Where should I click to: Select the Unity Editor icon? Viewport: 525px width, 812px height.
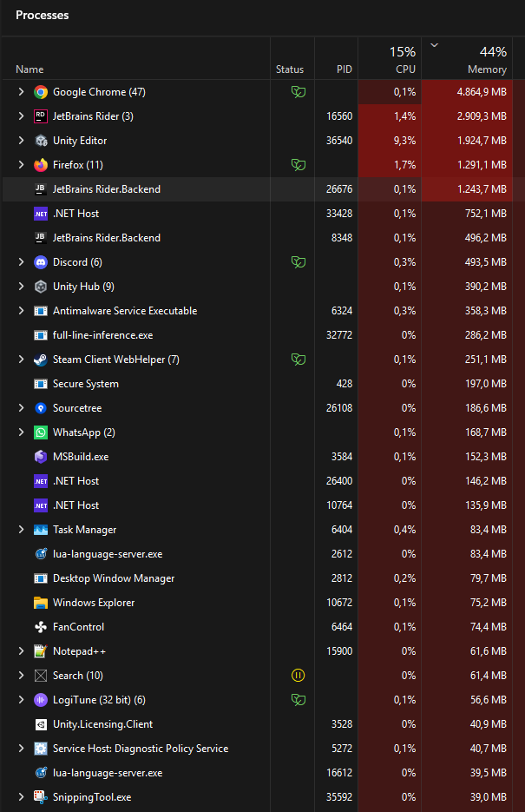pyautogui.click(x=40, y=140)
